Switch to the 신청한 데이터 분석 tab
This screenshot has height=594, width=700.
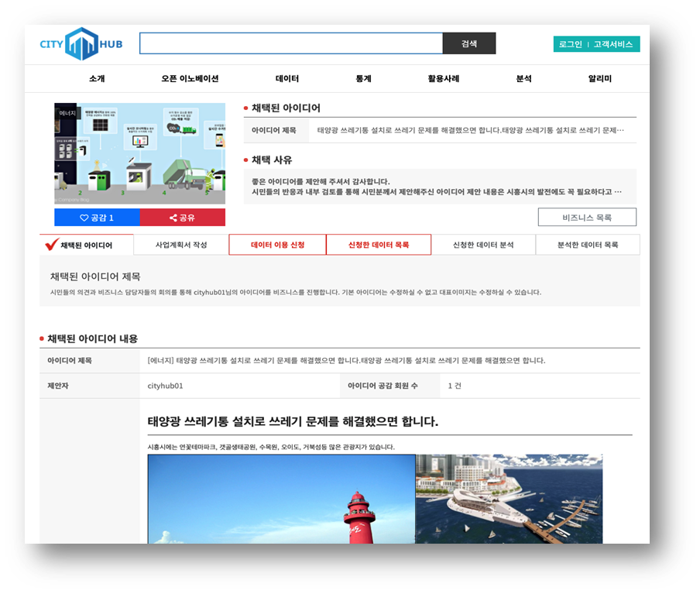pos(483,245)
